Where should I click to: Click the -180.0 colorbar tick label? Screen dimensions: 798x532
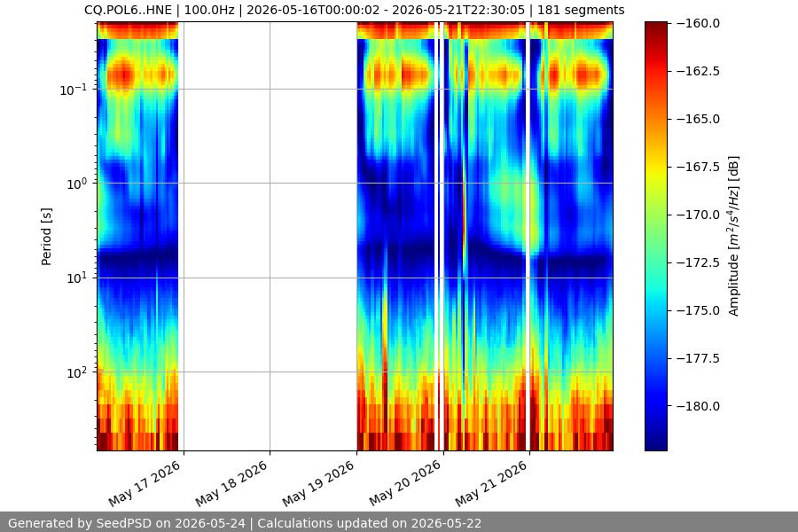coord(699,406)
